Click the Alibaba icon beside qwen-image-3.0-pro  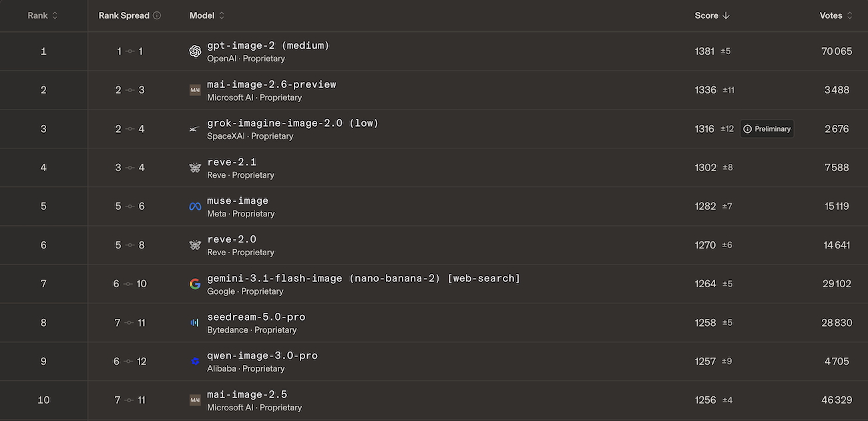[195, 362]
